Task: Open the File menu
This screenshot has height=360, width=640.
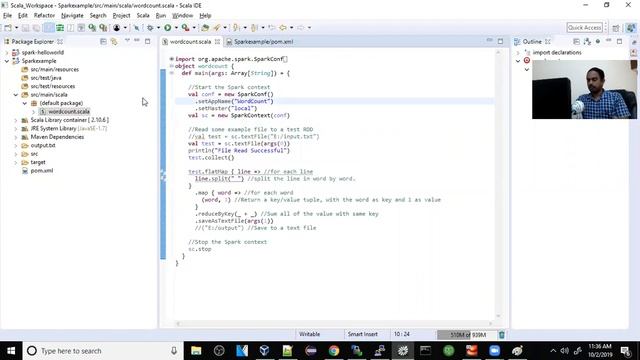Action: [x=7, y=16]
